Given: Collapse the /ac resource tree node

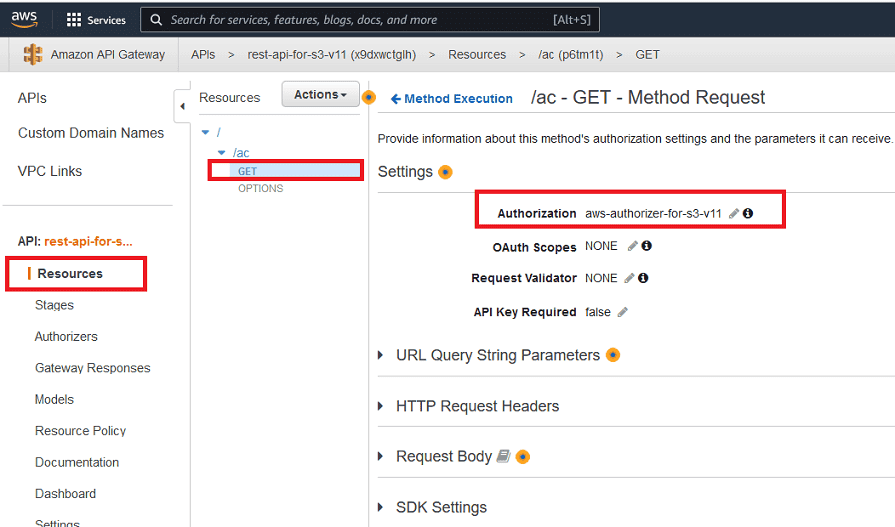Looking at the screenshot, I should 222,153.
